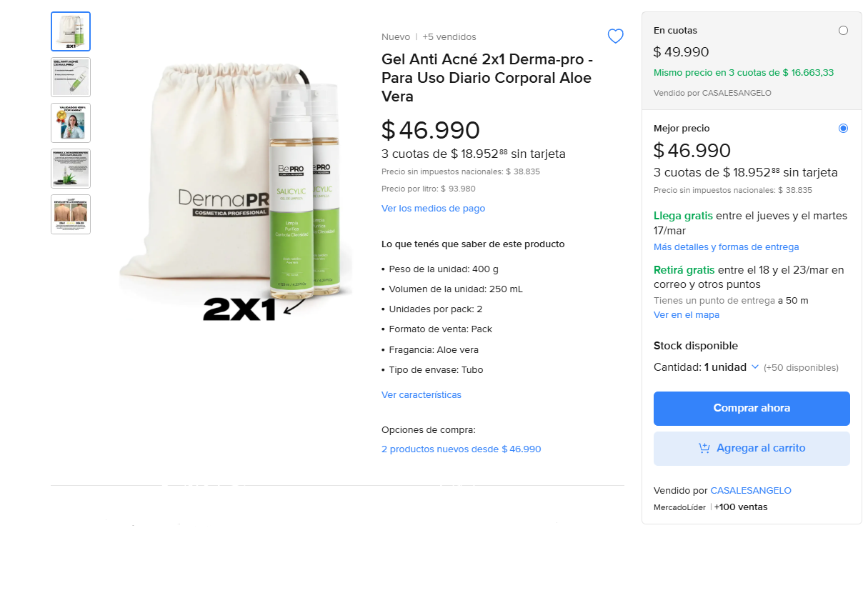Viewport: 868px width, 593px height.
Task: Open the ANMAT validated thumbnail image
Action: 71,123
